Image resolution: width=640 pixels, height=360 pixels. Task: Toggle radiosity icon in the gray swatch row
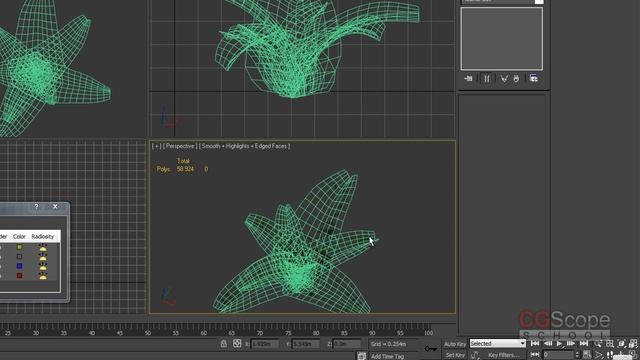click(43, 257)
